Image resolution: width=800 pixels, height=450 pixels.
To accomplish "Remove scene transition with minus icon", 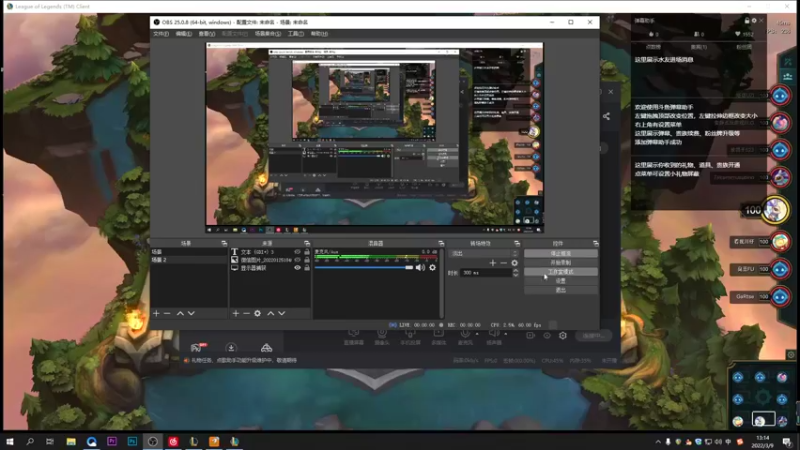I will click(504, 263).
